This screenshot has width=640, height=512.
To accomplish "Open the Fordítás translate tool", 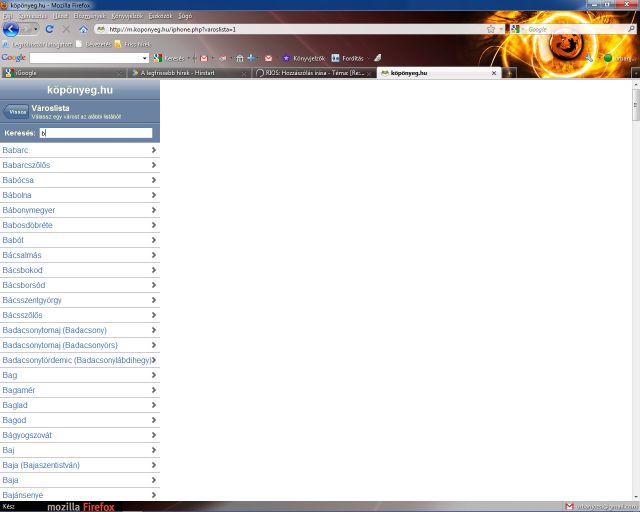I will click(347, 58).
